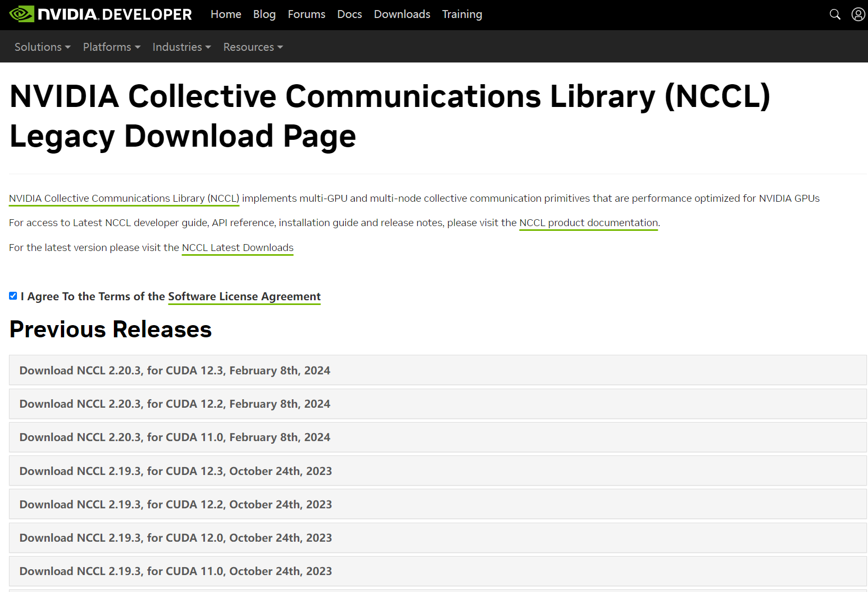Expand NCCL 2.20.3 for CUDA 12.3 release
868x592 pixels.
[438, 370]
